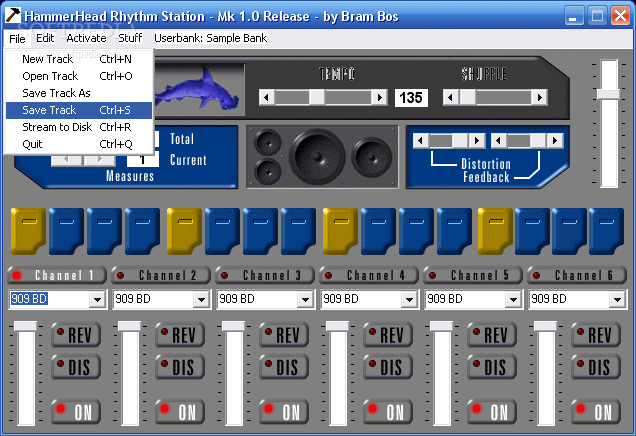Toggle the tenth step pad
636x436 pixels.
point(378,231)
